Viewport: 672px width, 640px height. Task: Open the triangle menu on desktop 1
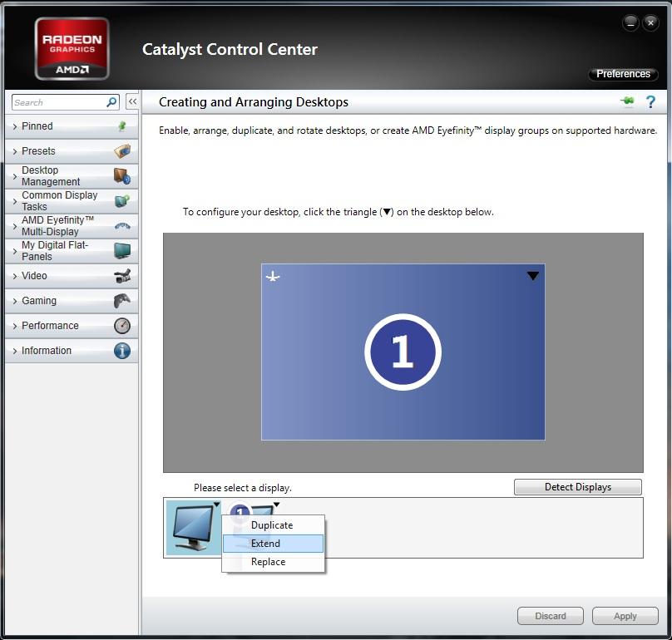[533, 276]
